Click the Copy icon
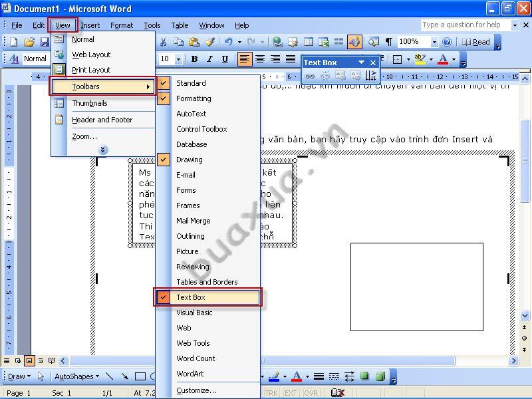 (x=178, y=42)
